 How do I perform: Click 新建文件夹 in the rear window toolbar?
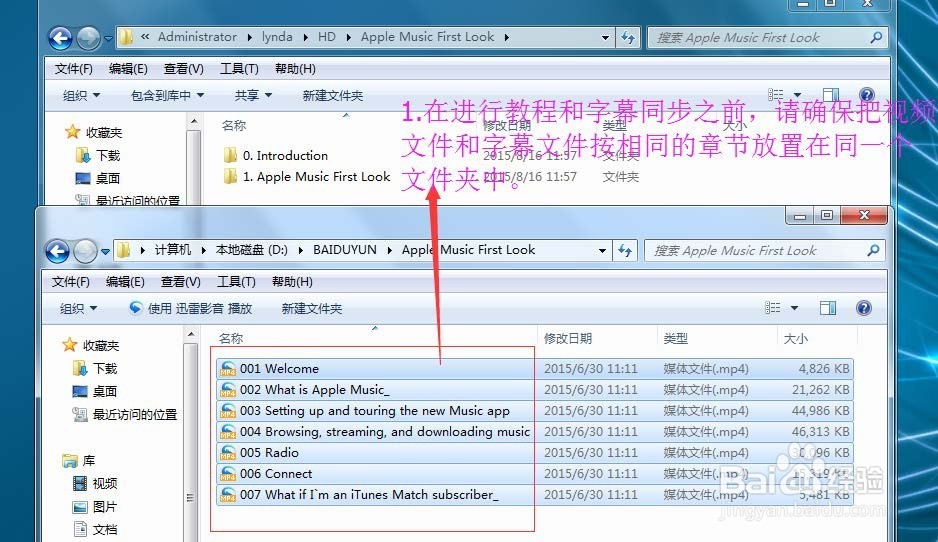tap(333, 96)
